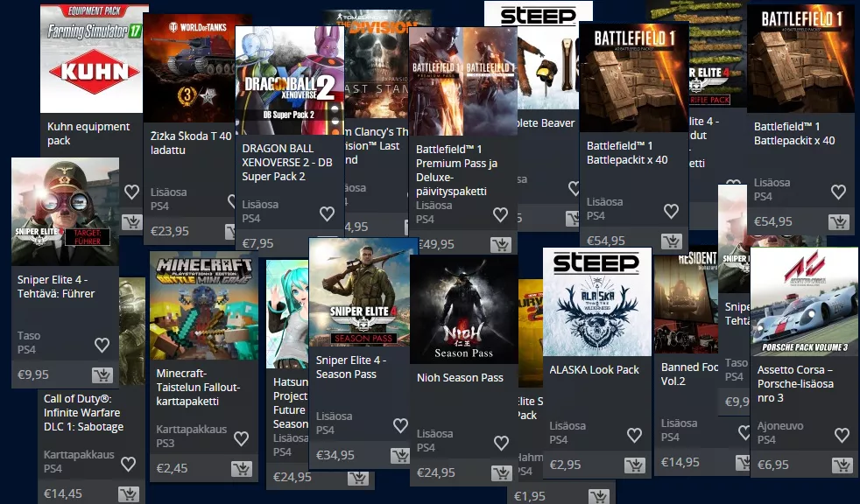This screenshot has width=860, height=504.
Task: Wishlist the Sniper Elite 4 Season Pass
Action: (x=400, y=425)
